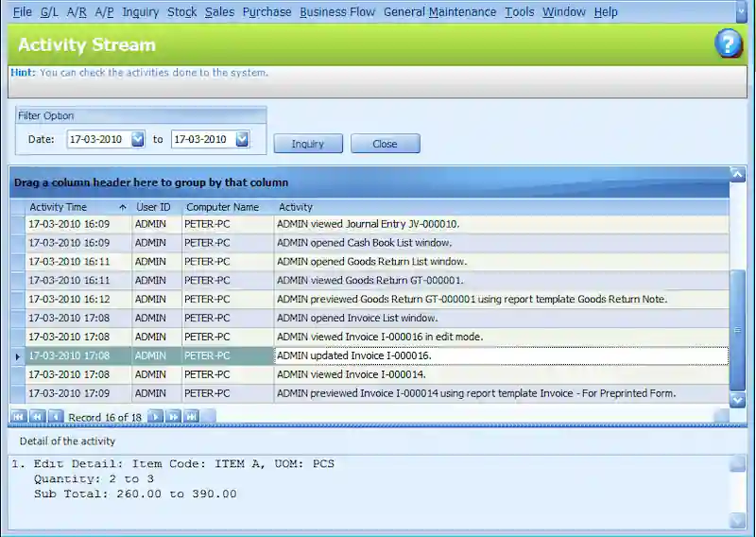Viewport: 756px width, 537px height.
Task: Select row 'ADMIN opened Invoice List window.'
Action: (x=369, y=319)
